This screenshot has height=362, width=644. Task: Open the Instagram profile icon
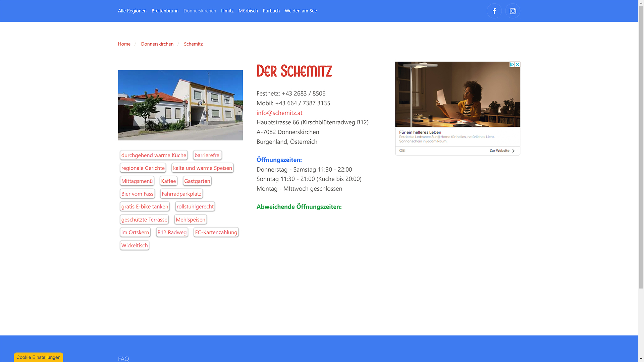coord(513,11)
